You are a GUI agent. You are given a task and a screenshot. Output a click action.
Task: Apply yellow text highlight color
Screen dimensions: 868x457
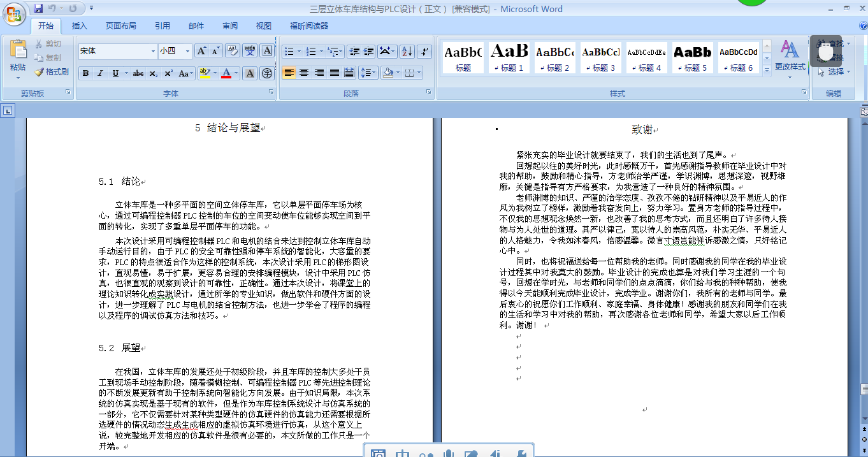click(204, 73)
